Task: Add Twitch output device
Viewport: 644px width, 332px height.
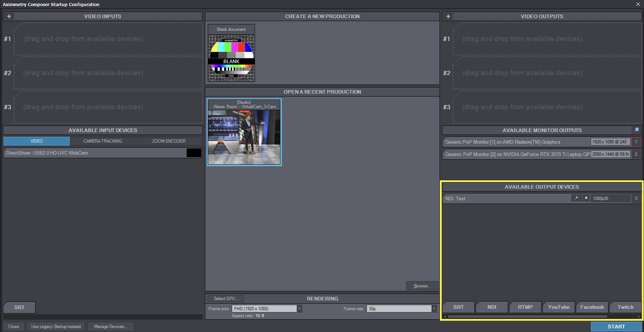Action: [x=625, y=307]
